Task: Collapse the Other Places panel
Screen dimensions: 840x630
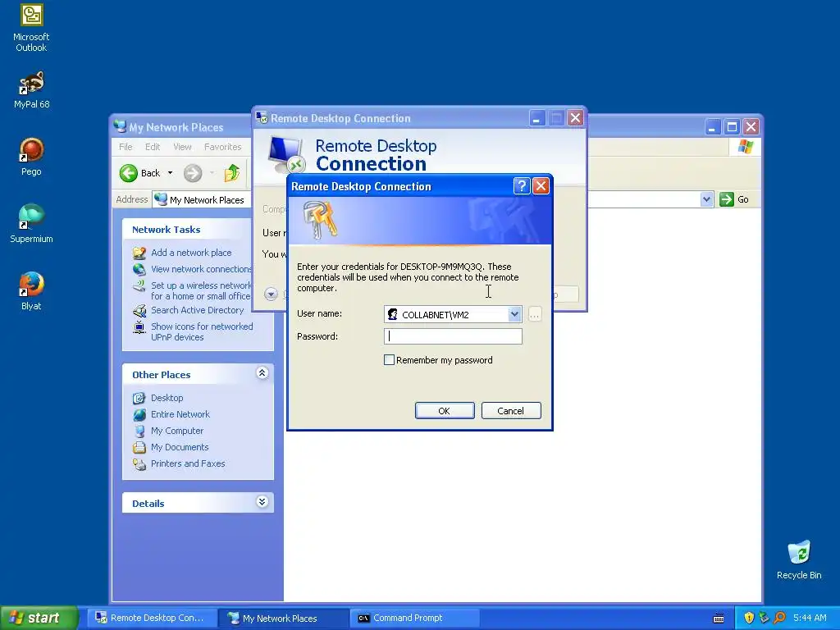Action: click(x=262, y=373)
